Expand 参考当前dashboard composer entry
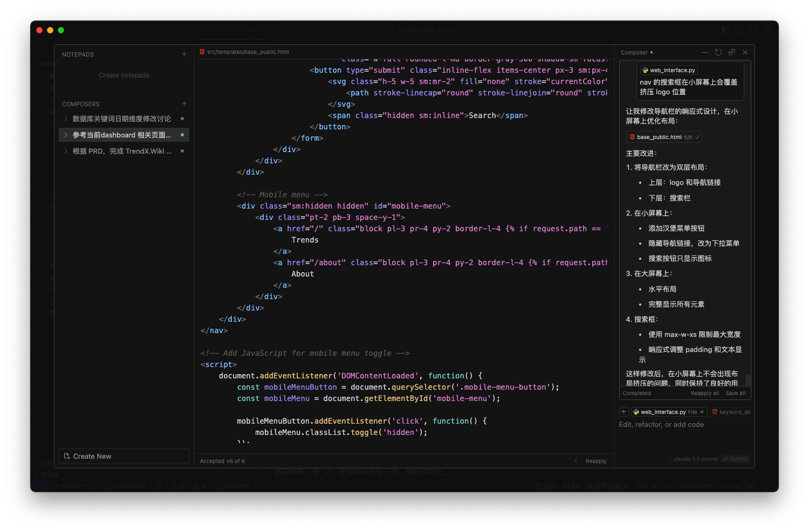809x532 pixels. 66,135
